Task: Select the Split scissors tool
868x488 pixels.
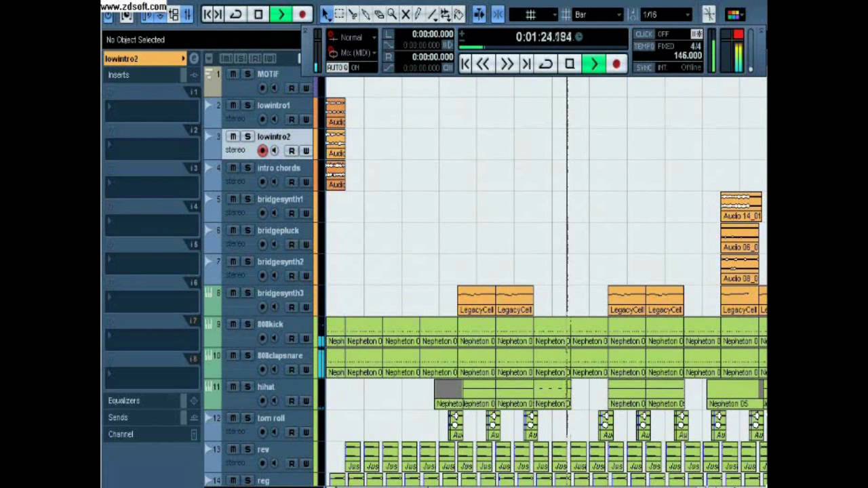Action: pyautogui.click(x=353, y=14)
